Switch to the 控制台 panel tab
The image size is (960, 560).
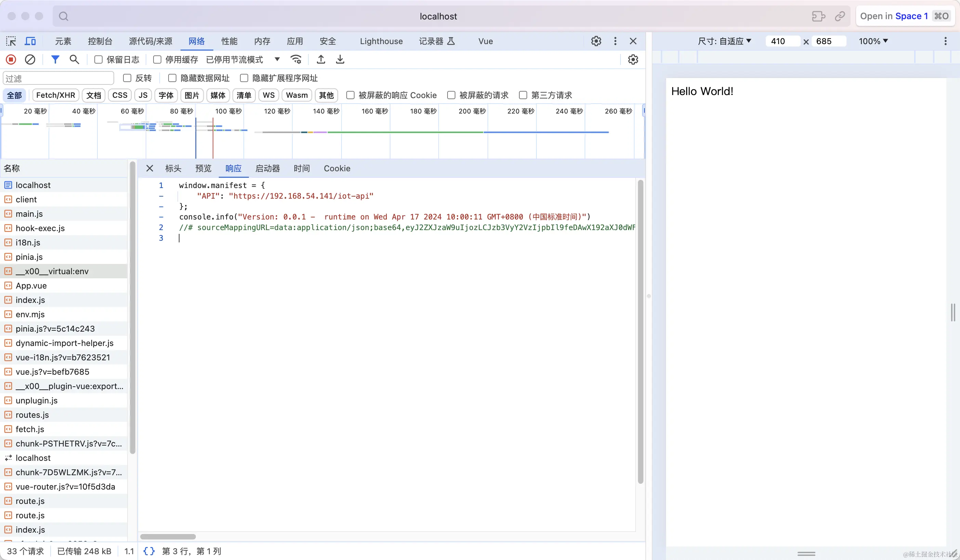coord(100,41)
